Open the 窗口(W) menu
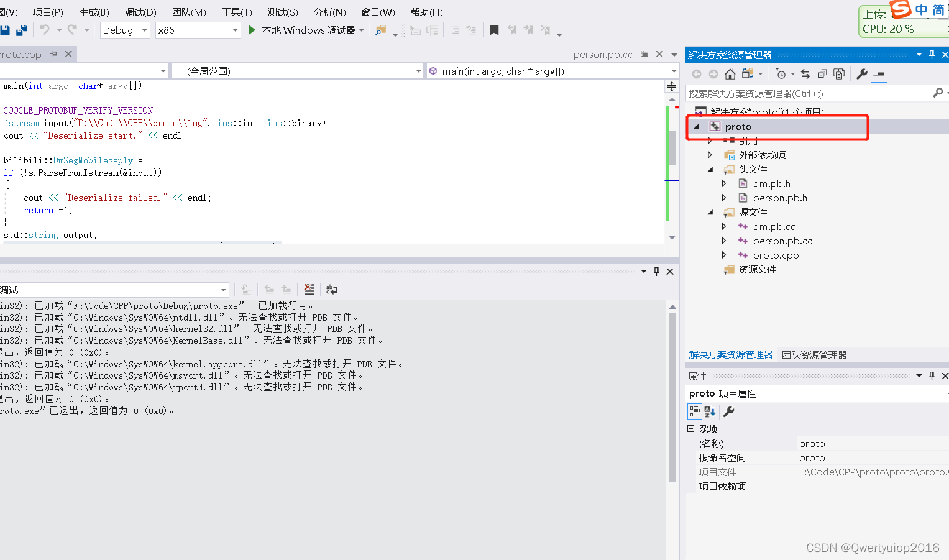 (378, 12)
